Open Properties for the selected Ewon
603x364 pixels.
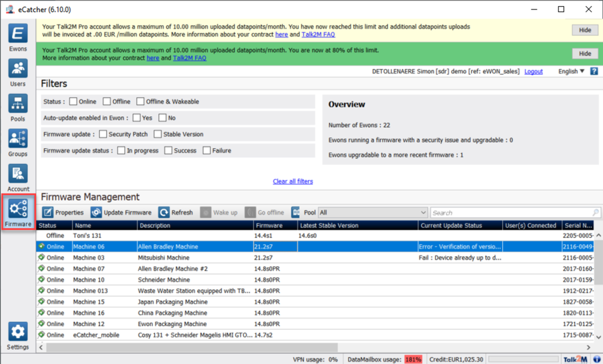click(63, 213)
